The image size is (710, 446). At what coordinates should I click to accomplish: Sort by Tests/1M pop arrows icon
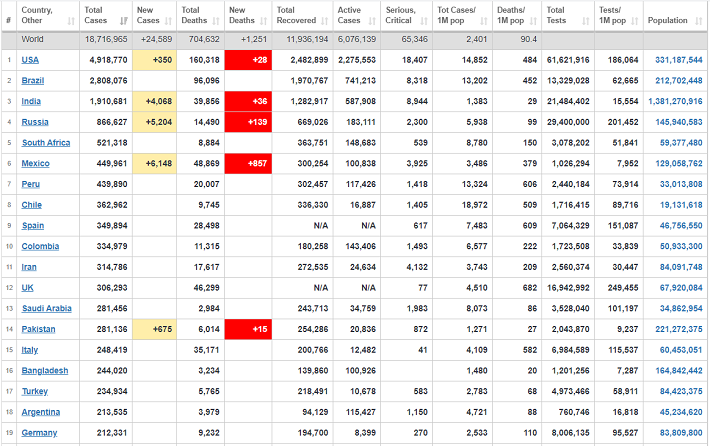coord(635,21)
